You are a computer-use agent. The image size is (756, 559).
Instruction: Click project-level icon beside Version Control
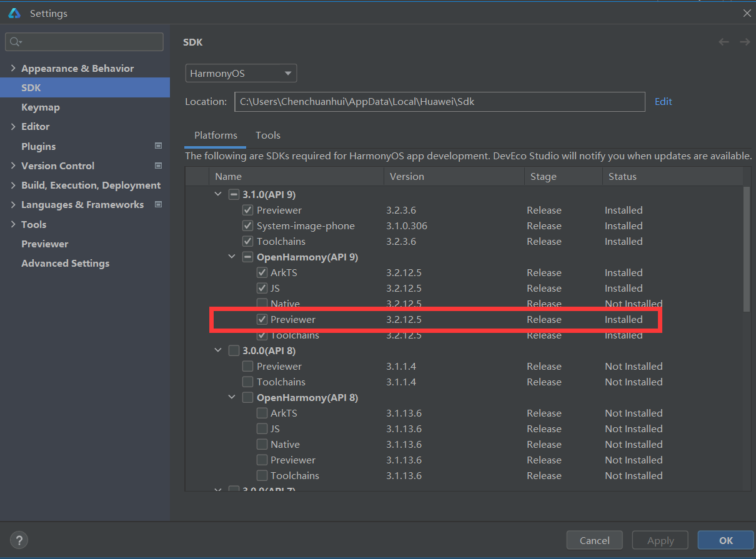(x=158, y=166)
